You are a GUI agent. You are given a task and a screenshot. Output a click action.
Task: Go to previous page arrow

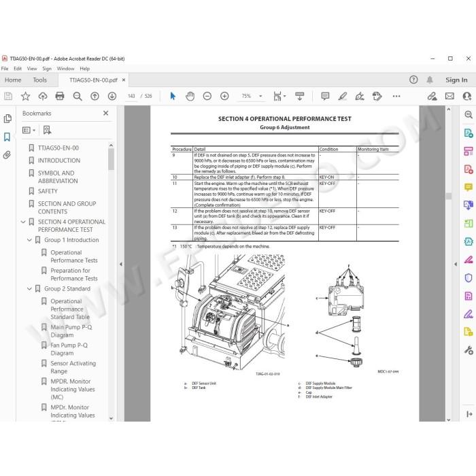point(95,97)
